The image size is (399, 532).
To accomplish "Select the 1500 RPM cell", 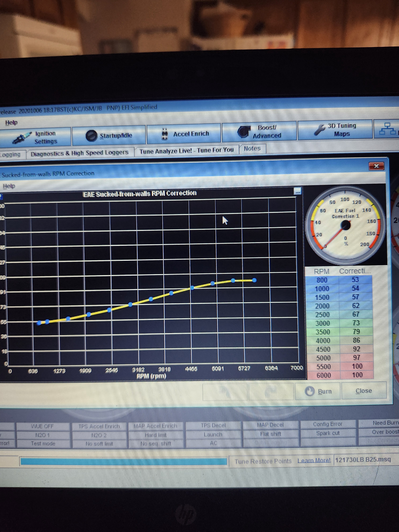I will pyautogui.click(x=322, y=298).
